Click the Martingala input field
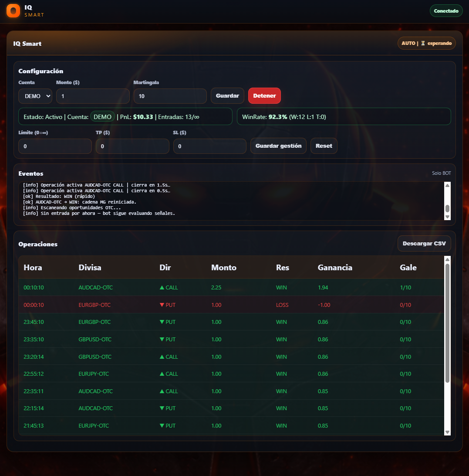 (170, 96)
